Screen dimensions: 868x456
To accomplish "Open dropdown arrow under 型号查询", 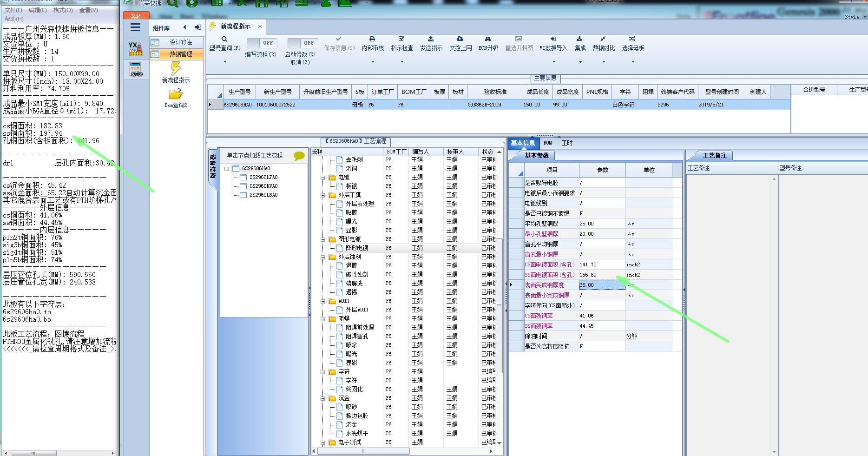I will click(225, 62).
